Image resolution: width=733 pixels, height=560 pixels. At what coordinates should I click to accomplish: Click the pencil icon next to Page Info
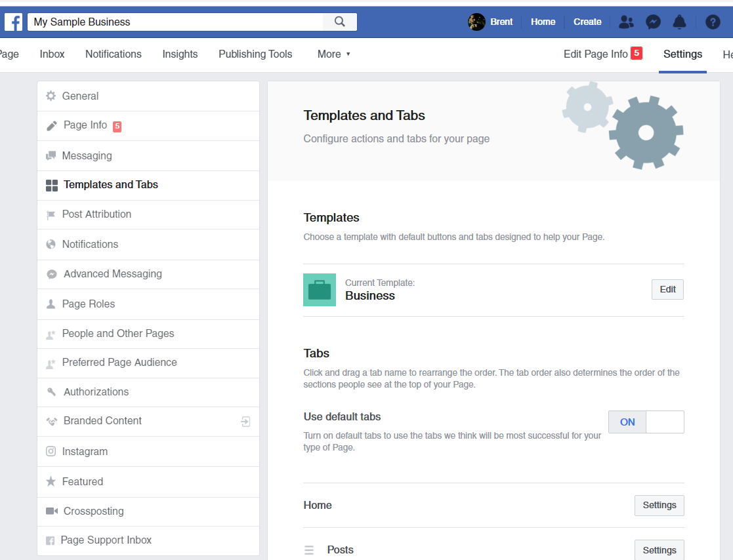pos(51,125)
